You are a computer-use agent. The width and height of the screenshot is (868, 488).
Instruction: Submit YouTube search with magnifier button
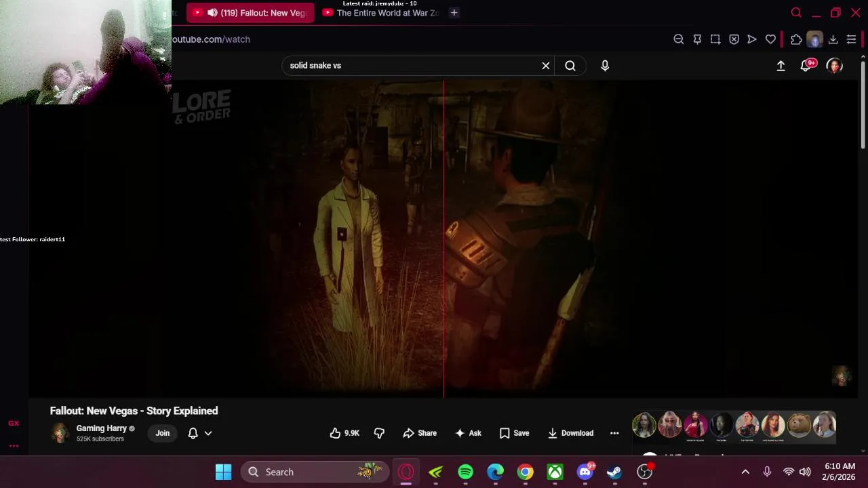570,66
